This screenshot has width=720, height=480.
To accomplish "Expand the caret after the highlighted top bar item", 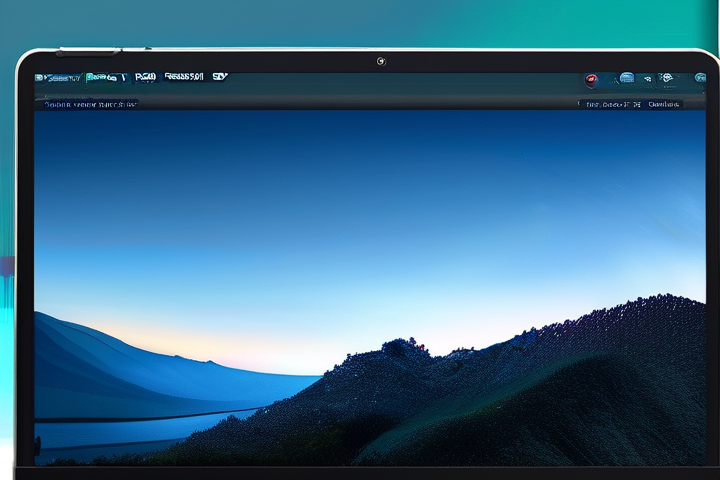I will 123,77.
